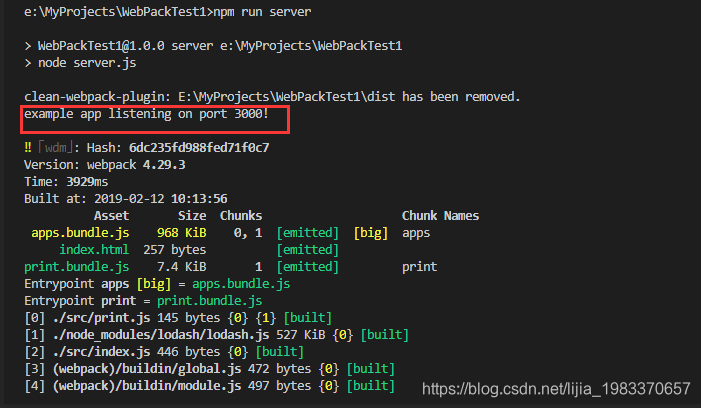Select index.html in the Asset column
701x408 pixels.
click(94, 250)
